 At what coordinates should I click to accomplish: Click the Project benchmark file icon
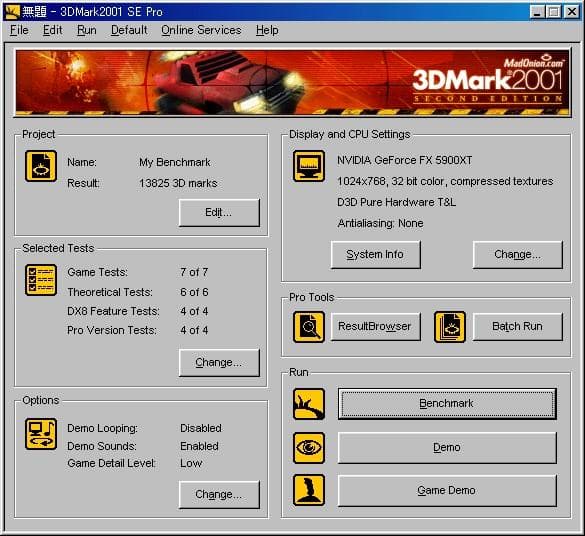41,166
